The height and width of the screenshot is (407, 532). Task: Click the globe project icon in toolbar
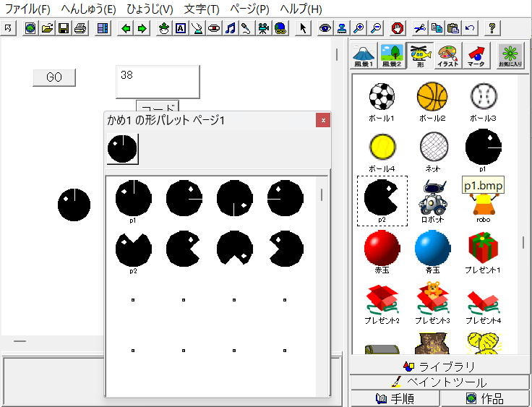[x=30, y=28]
